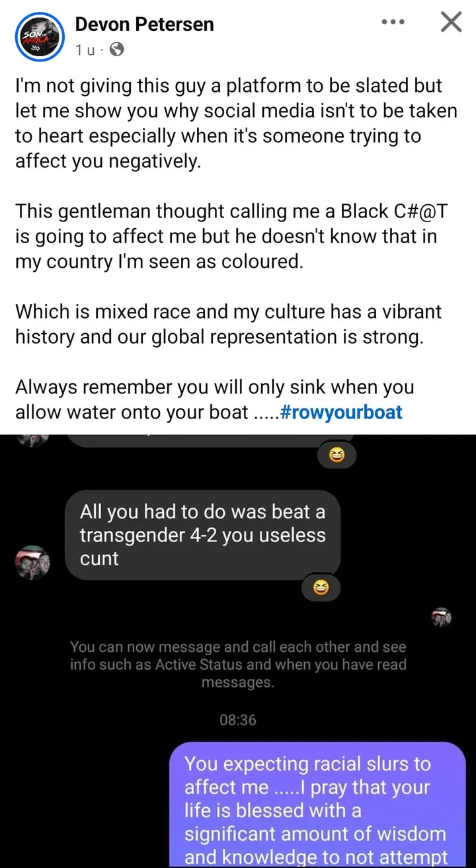This screenshot has width=476, height=868.
Task: Tap the paragraph starting 'Always remember you will'
Action: click(x=215, y=399)
